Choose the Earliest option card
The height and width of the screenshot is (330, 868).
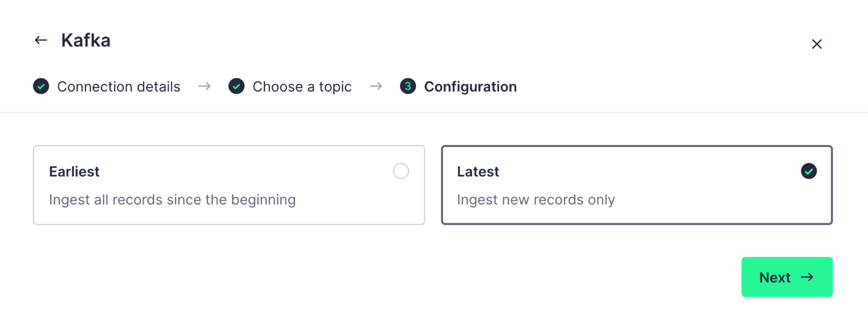click(229, 185)
